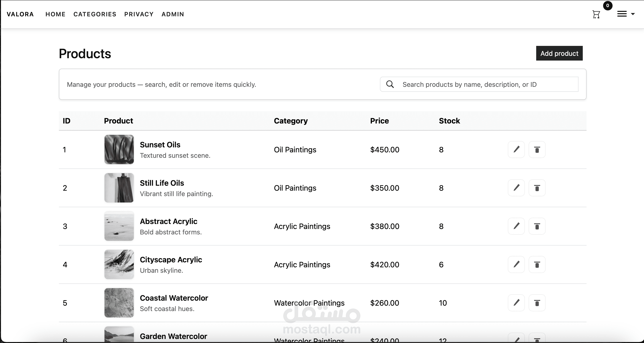This screenshot has height=343, width=644.
Task: Click the search magnifier icon
Action: [x=390, y=84]
